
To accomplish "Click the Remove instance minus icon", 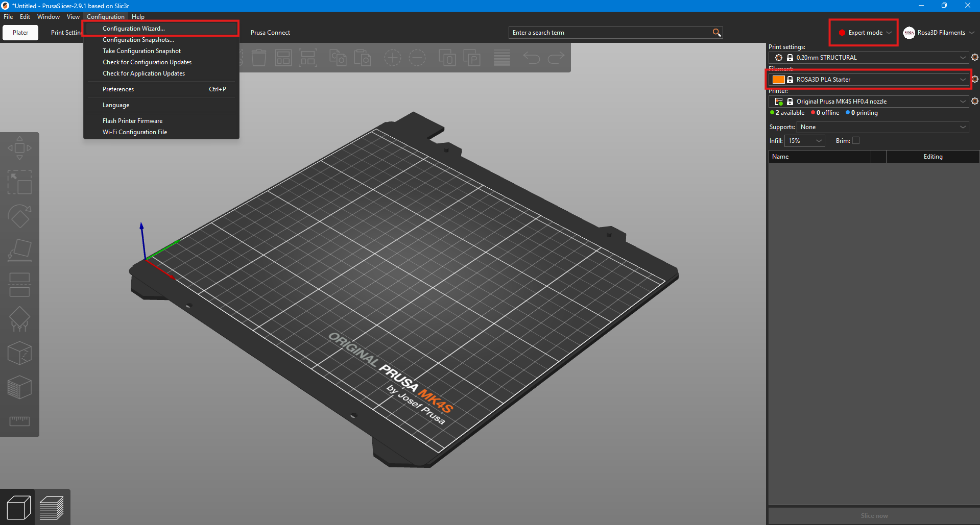I will [417, 58].
